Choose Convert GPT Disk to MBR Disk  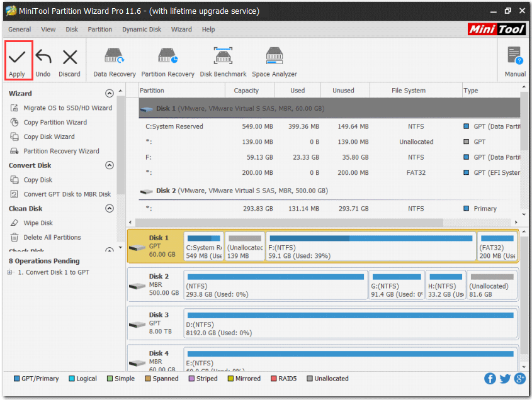coord(67,194)
